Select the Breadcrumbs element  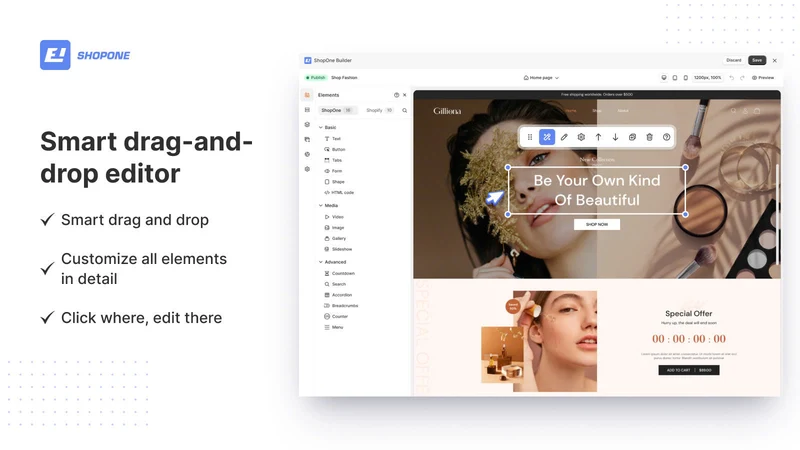point(341,306)
